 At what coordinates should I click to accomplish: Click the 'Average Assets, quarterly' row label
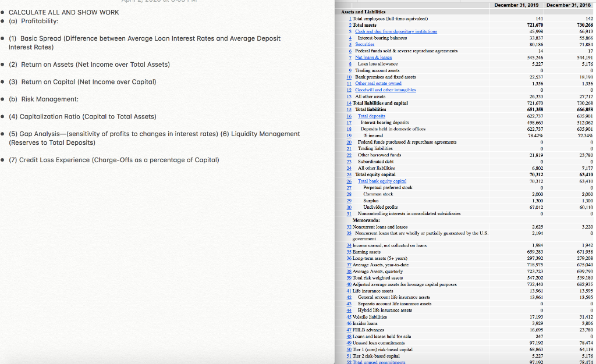point(377,271)
